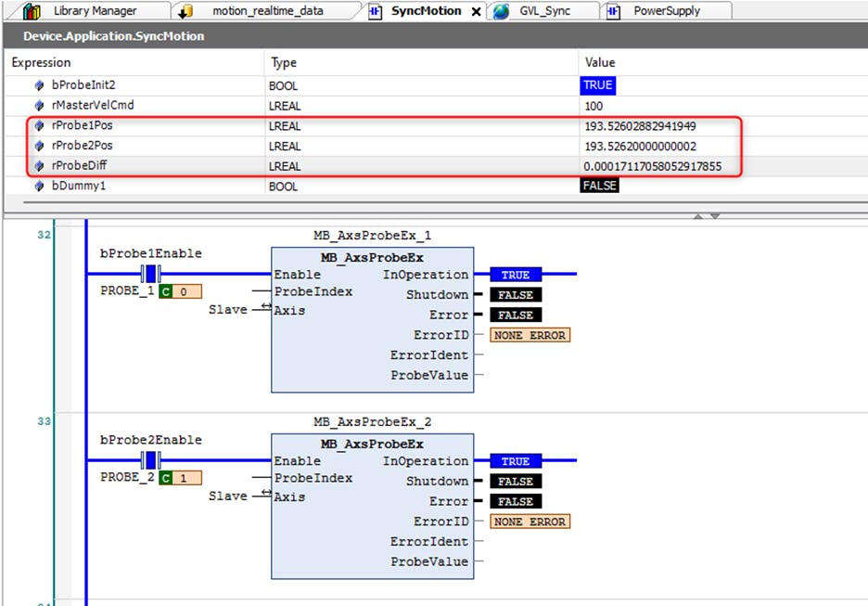Click the variable icon beside rMasterVelCmd
Screen dimensions: 868x606
click(x=39, y=106)
